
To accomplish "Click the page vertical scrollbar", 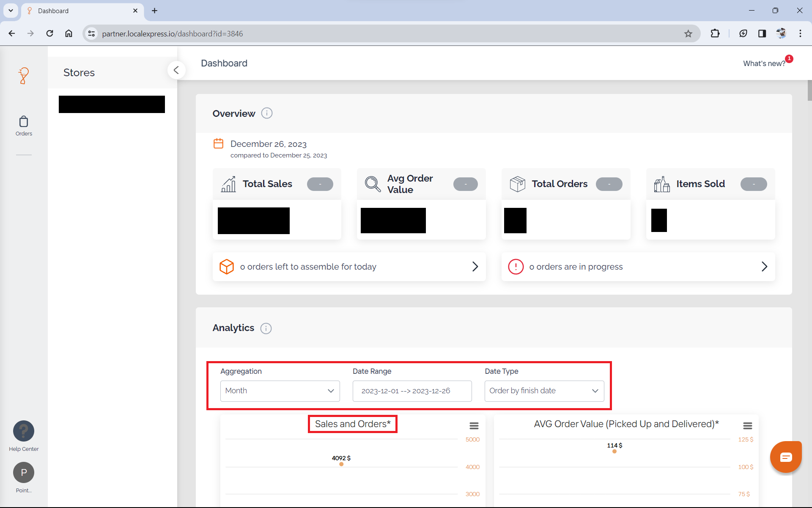I will point(809,90).
